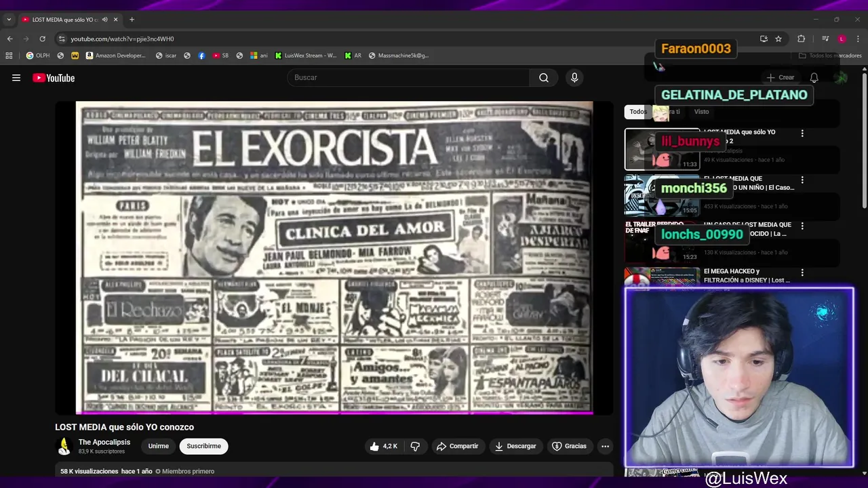Select the Todos filter chip
The height and width of the screenshot is (488, 868).
tap(638, 112)
